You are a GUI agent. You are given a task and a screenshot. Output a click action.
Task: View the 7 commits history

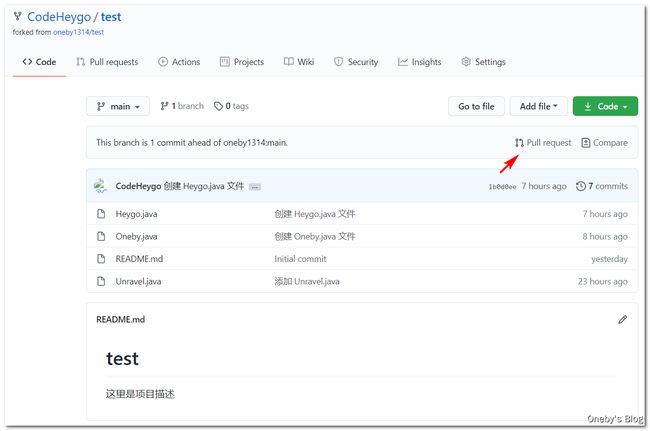602,186
